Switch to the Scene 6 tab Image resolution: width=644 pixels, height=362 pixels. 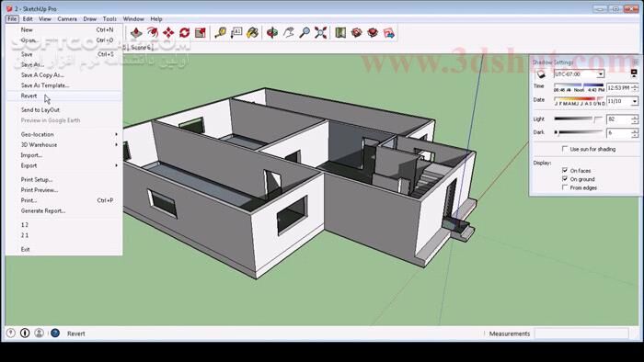click(141, 48)
